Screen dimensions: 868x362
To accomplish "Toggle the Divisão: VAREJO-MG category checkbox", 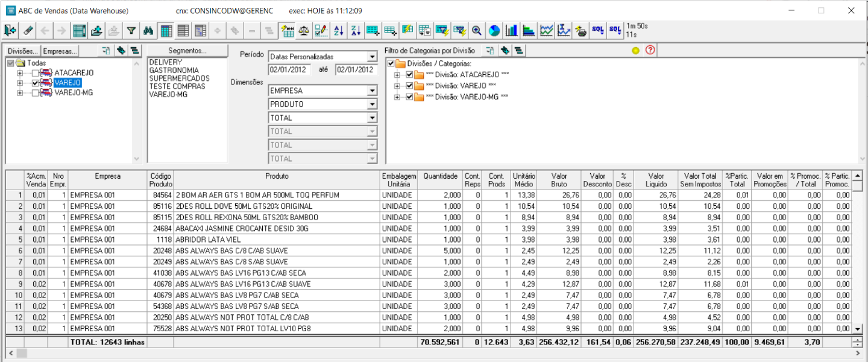I will coord(410,97).
